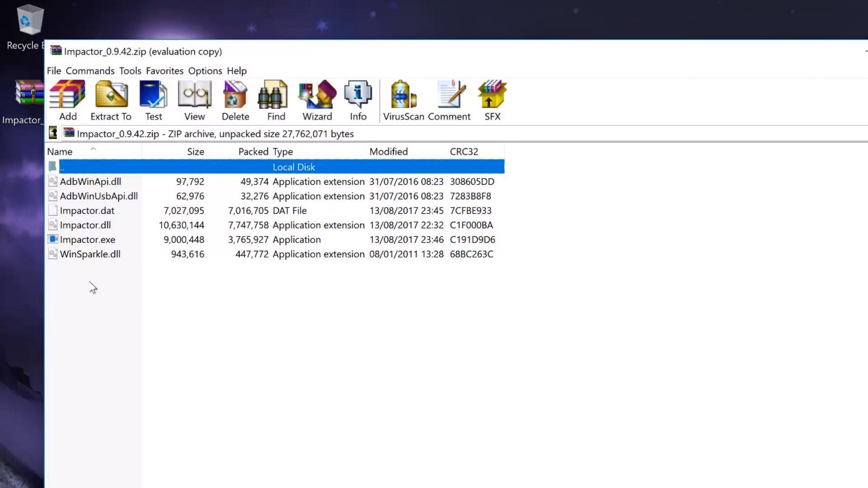Open the File menu
Screen dimensions: 868x488
pos(54,71)
